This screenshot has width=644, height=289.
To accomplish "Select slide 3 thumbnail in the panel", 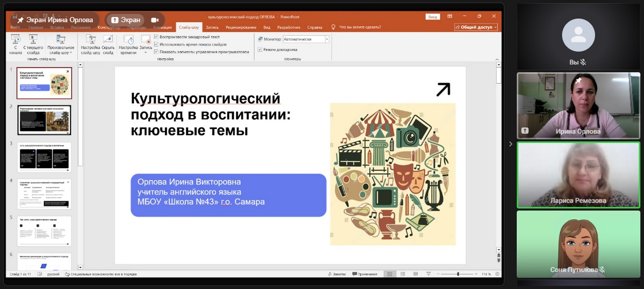I will pos(44,157).
